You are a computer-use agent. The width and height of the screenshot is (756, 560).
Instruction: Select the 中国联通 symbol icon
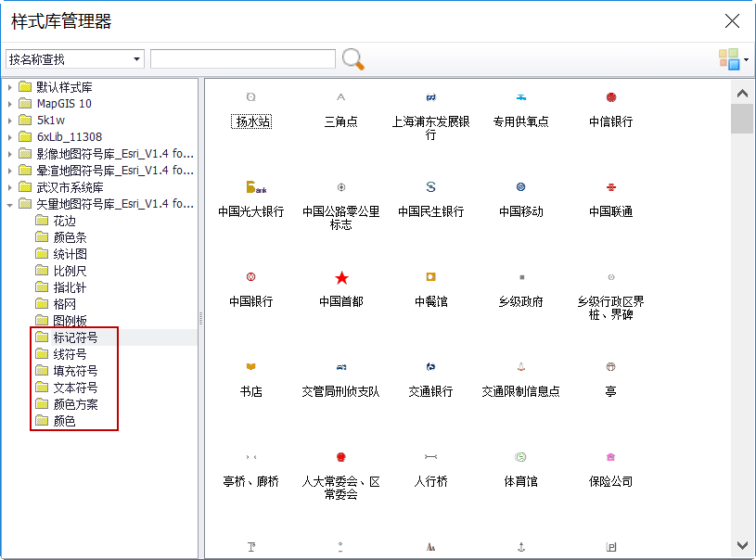click(611, 187)
